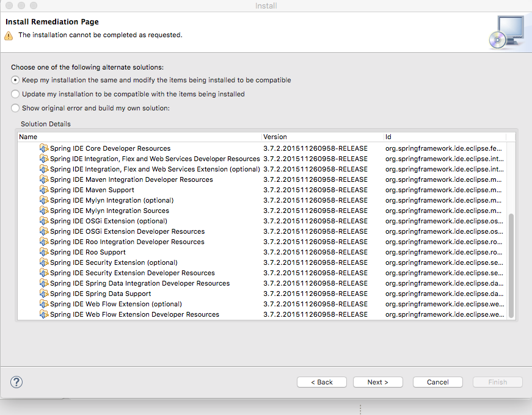Click version cell of Spring IDE OSGi Extension (optional)
Image resolution: width=532 pixels, height=415 pixels.
[x=315, y=221]
